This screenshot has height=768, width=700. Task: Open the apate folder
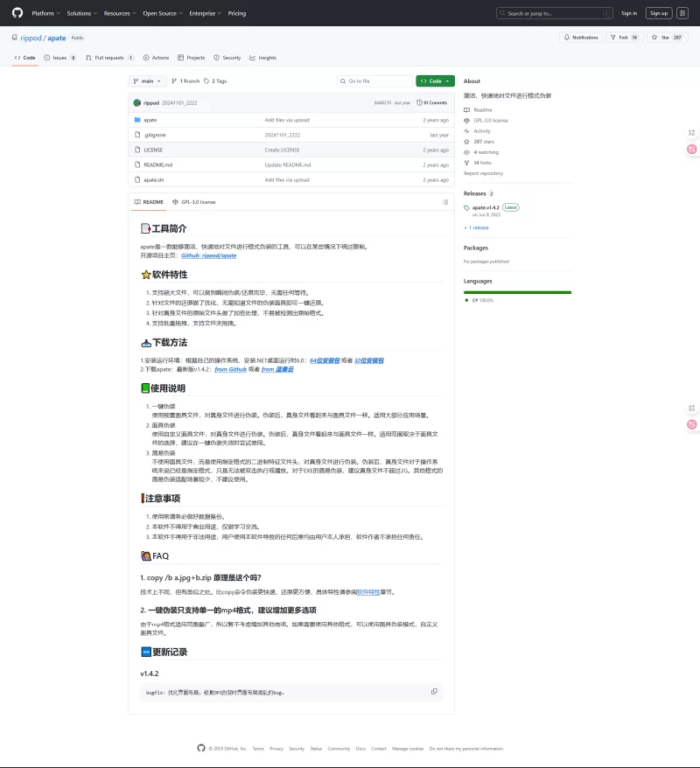[150, 120]
